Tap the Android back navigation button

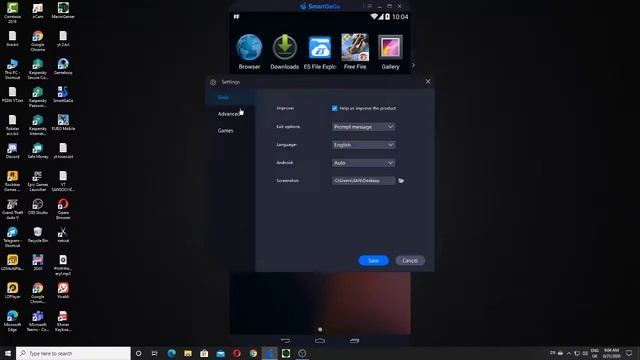(285, 340)
